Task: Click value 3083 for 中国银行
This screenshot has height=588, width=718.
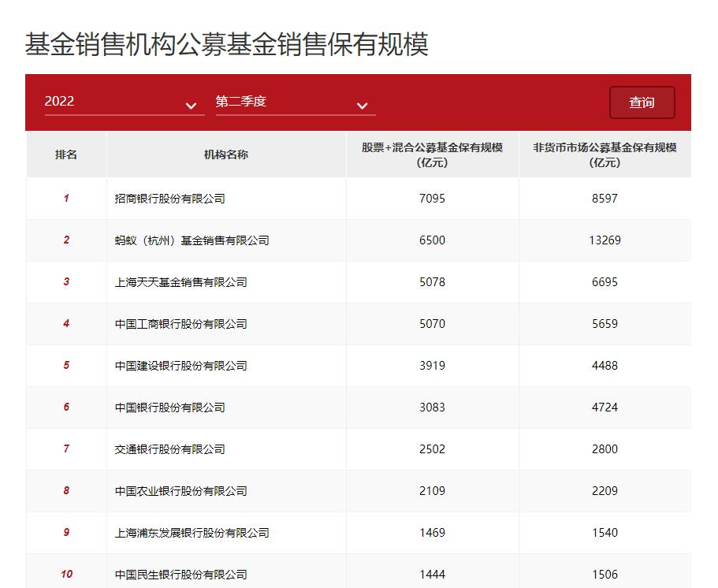Action: [432, 408]
